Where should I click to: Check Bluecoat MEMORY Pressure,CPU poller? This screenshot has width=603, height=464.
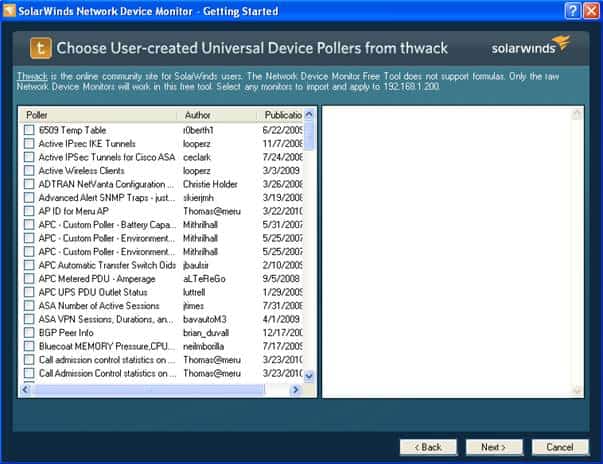tap(29, 346)
